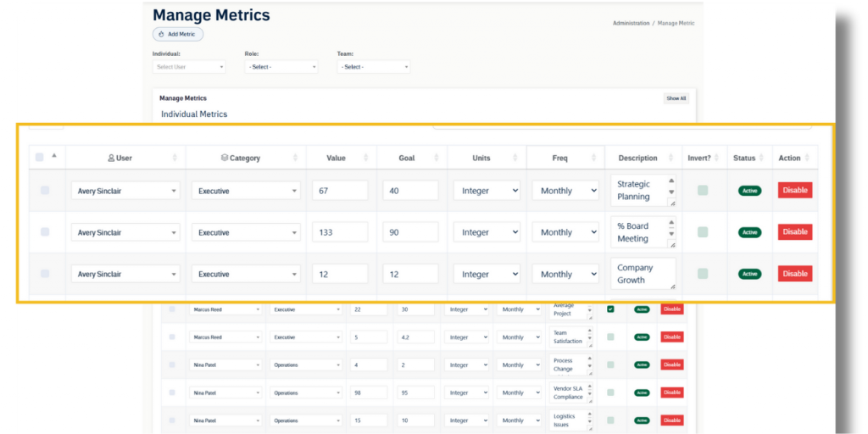
Task: Check the select-all checkbox in table header
Action: (x=40, y=157)
